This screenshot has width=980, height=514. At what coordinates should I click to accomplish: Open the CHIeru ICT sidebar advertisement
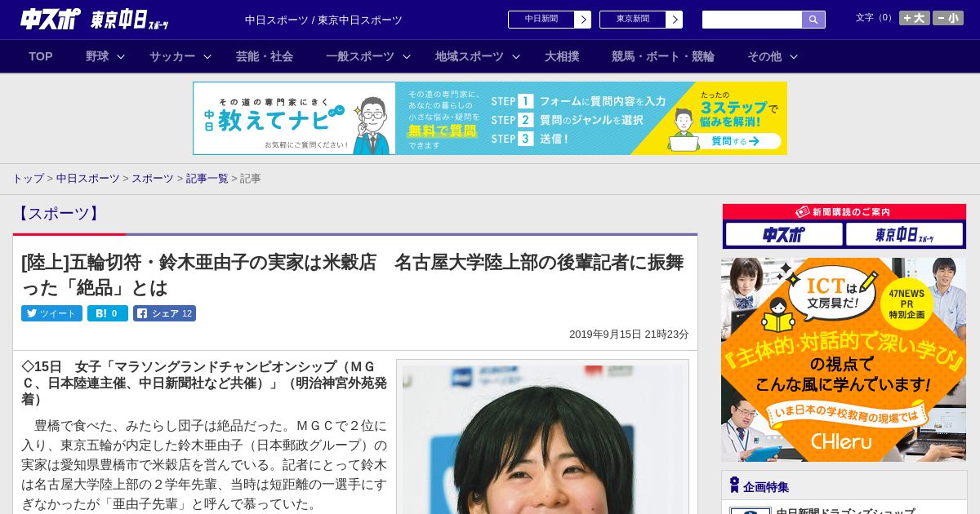click(x=844, y=360)
